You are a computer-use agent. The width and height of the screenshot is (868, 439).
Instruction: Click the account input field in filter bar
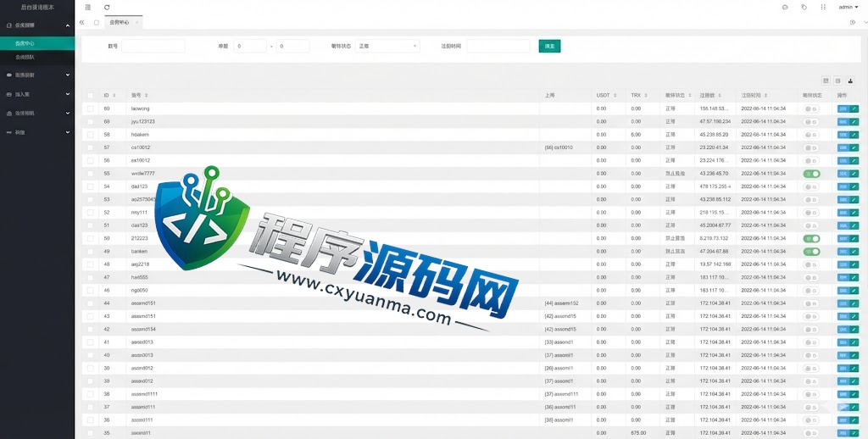click(153, 47)
